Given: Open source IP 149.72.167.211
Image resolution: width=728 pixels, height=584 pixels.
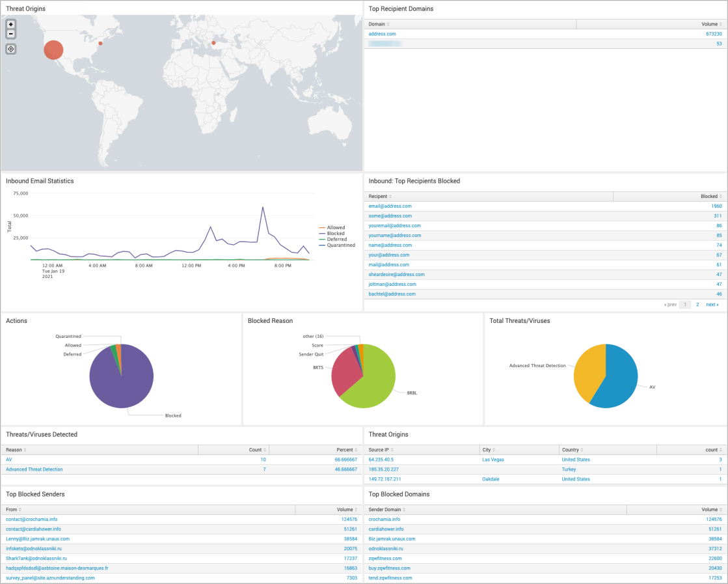Looking at the screenshot, I should coord(384,479).
